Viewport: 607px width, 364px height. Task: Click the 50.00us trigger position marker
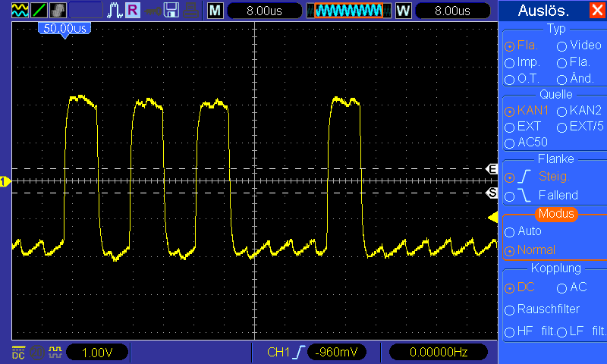coord(64,30)
